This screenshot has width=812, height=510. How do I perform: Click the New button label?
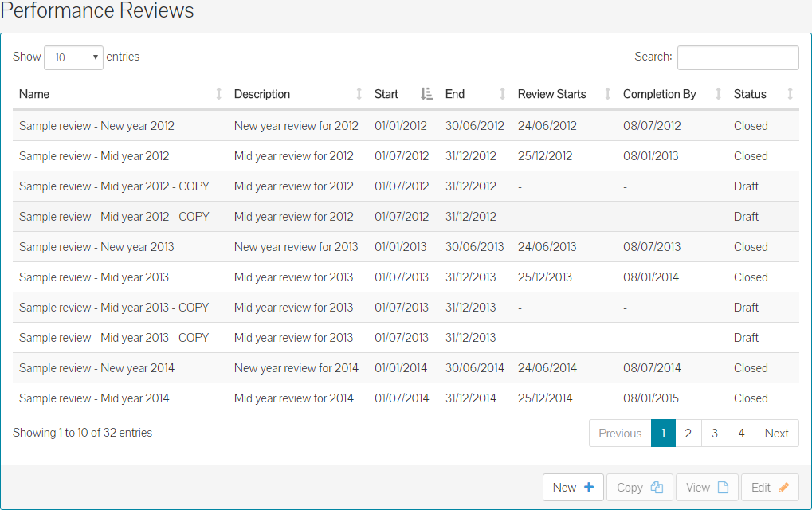tap(564, 487)
